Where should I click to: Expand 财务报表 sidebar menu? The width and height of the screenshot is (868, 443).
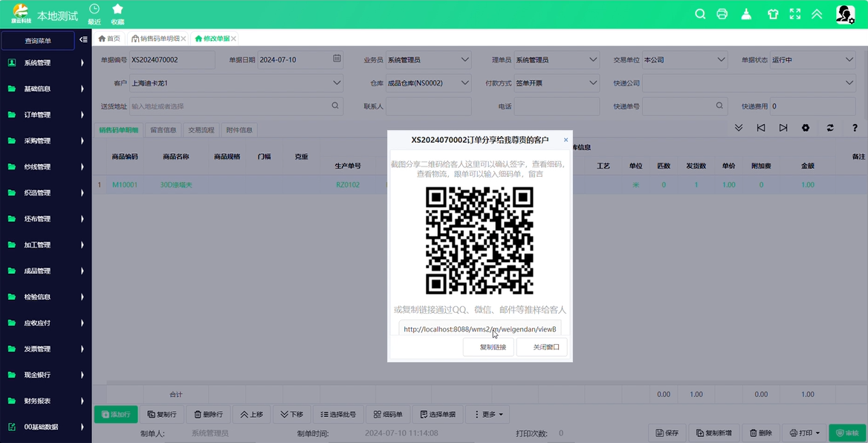click(46, 401)
